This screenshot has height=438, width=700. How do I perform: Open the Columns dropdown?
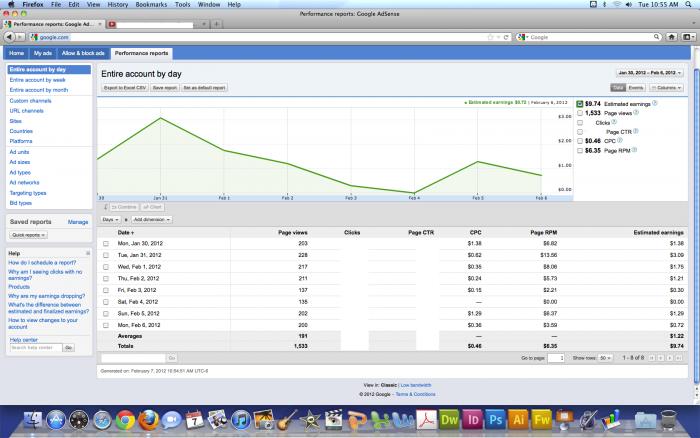[x=666, y=88]
